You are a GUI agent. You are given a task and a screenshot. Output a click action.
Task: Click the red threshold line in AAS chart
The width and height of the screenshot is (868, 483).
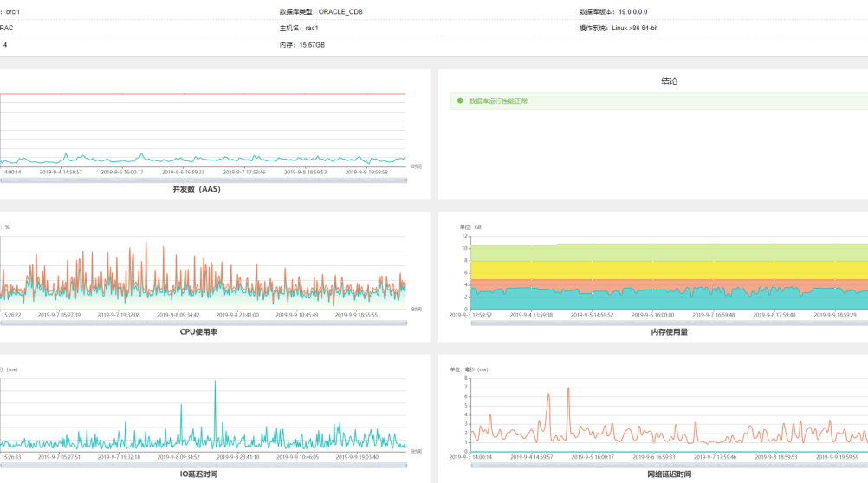pos(202,94)
